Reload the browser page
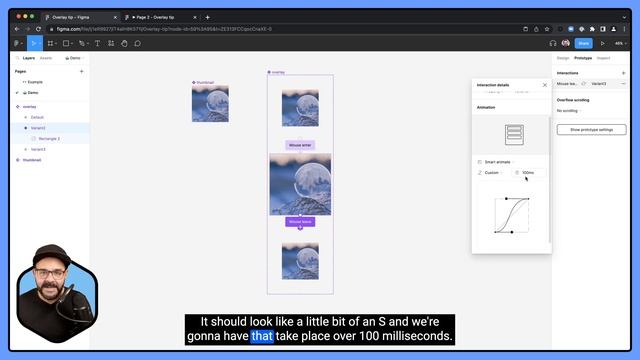640x360 pixels. (38, 29)
